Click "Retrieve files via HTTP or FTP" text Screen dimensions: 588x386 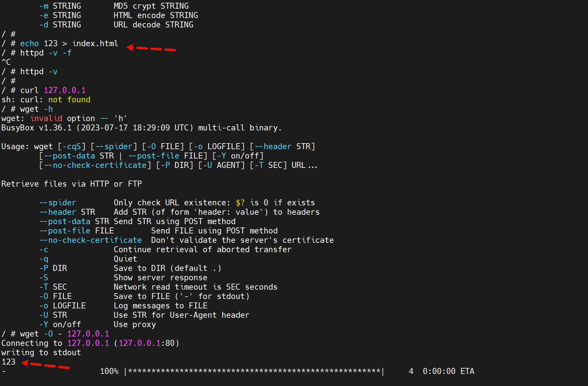click(72, 184)
